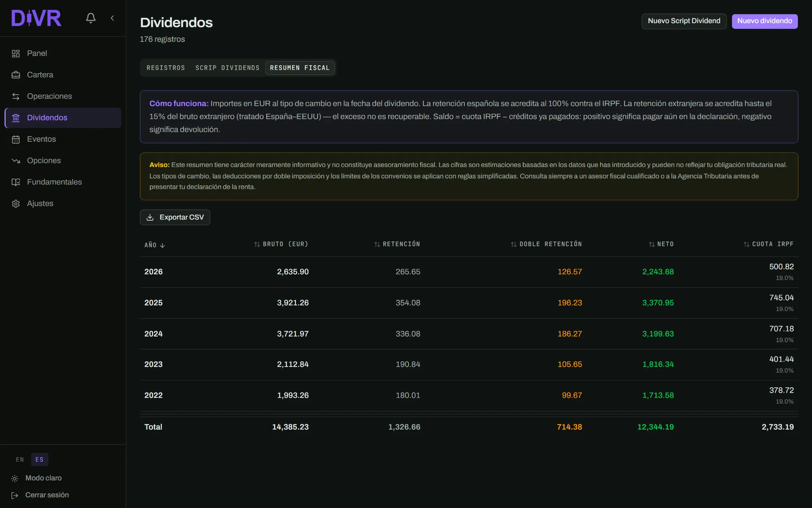The width and height of the screenshot is (812, 508).
Task: Sort by Doble Retención column
Action: coord(546,244)
